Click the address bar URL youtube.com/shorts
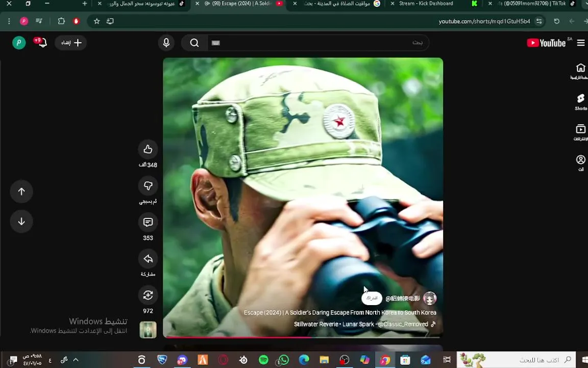This screenshot has width=588, height=368. click(484, 21)
